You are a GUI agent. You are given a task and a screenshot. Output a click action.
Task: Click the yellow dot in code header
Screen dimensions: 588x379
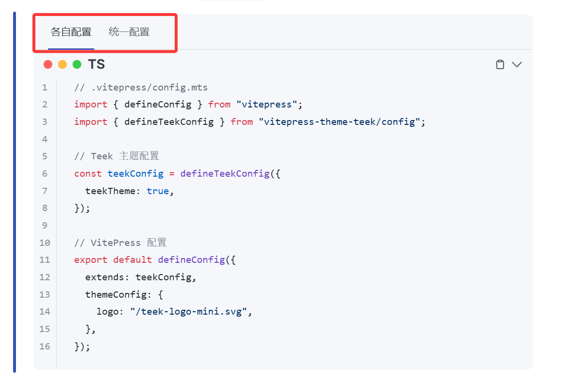[62, 64]
